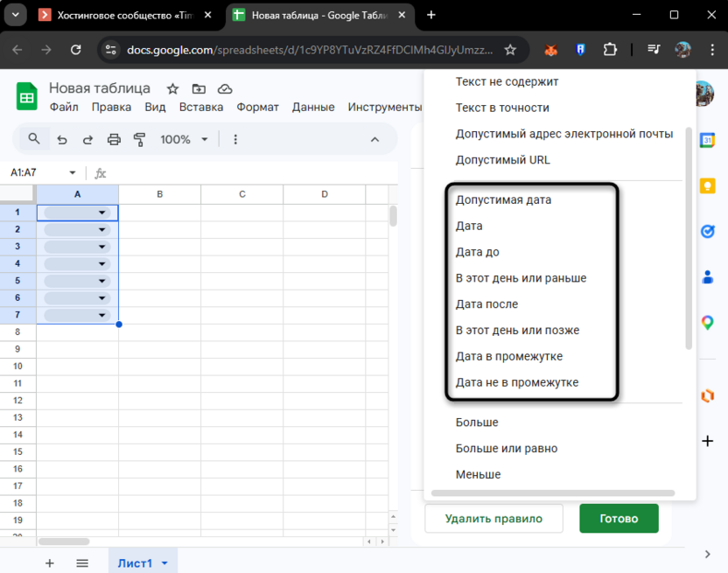Expand the dropdown chip in cell A1

tap(101, 213)
